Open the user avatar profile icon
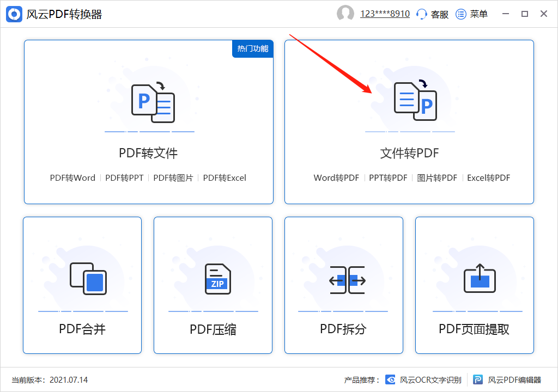The width and height of the screenshot is (558, 392). (345, 14)
